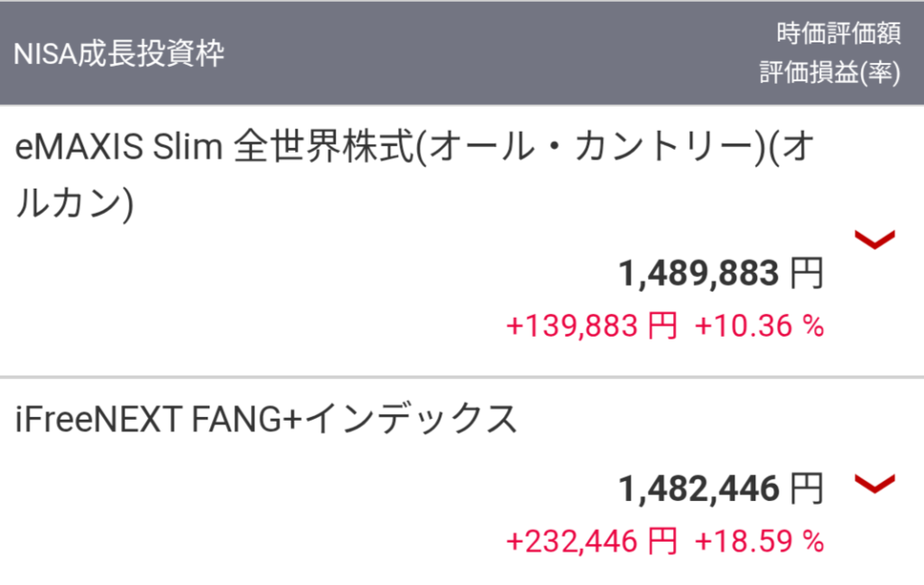The image size is (924, 585).
Task: Click the +18.59 % gain rate
Action: pyautogui.click(x=760, y=542)
